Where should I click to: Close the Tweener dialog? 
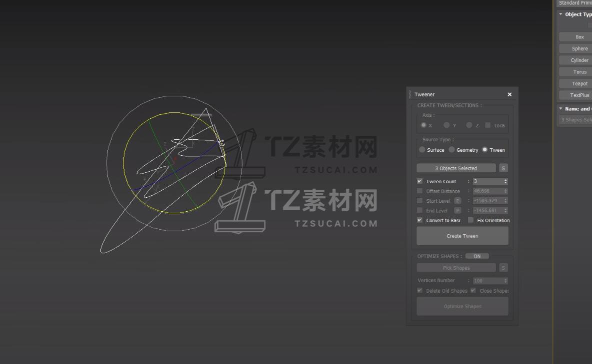(509, 94)
